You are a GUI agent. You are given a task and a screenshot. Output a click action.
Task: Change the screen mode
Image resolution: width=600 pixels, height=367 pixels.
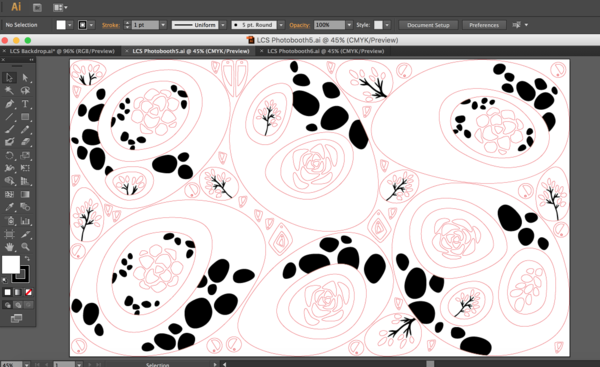tap(16, 318)
